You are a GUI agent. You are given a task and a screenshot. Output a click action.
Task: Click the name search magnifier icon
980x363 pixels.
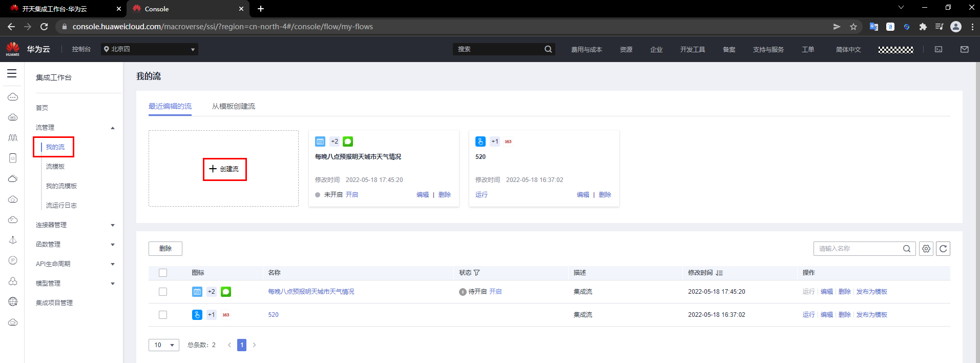(x=907, y=249)
